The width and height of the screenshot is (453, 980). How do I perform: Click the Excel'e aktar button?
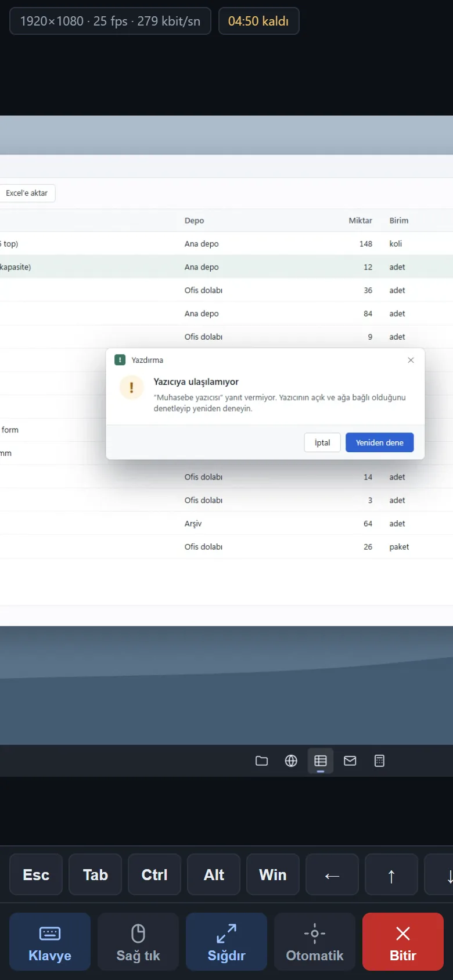click(27, 193)
